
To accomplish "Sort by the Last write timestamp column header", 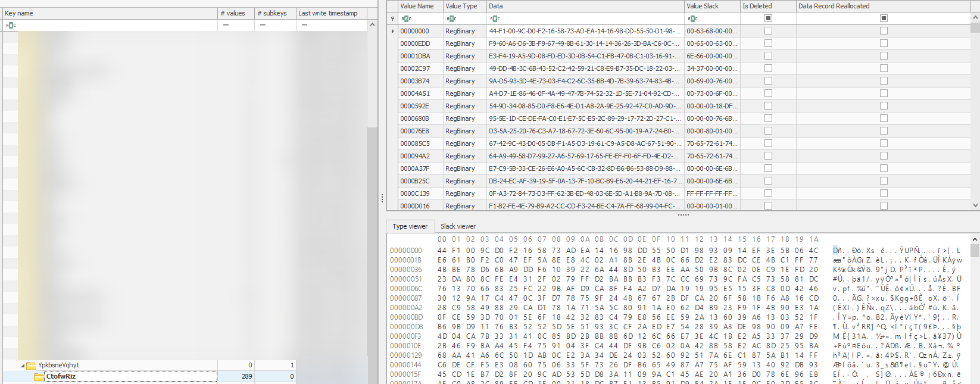I will click(327, 13).
